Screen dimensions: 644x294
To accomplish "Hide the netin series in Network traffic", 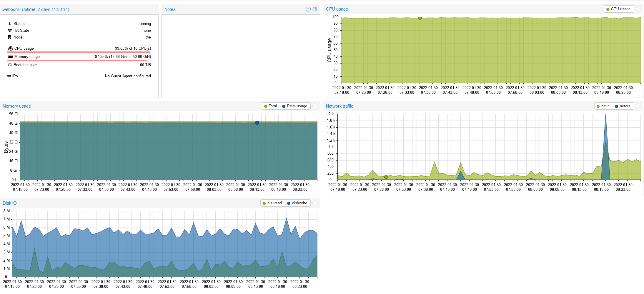I will (603, 106).
